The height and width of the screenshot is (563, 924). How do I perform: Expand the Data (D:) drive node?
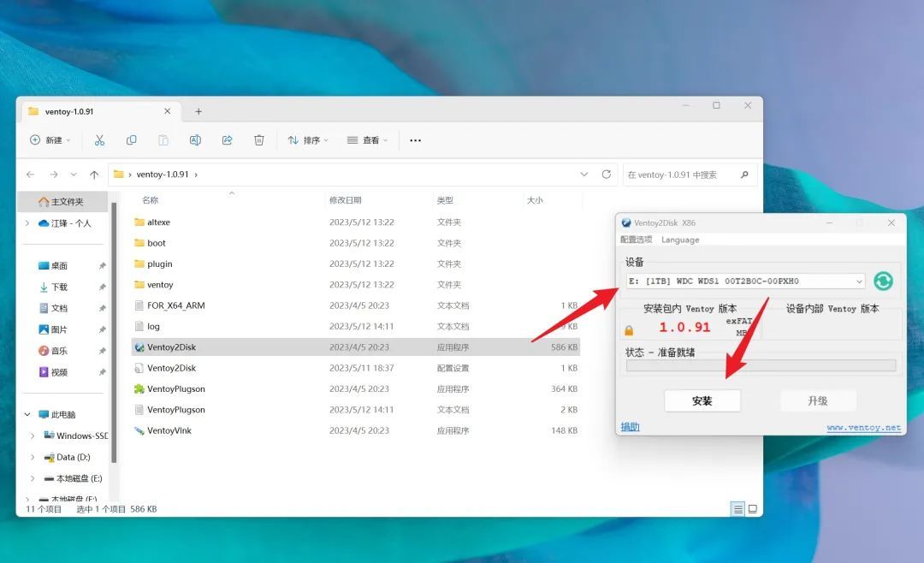tap(32, 457)
